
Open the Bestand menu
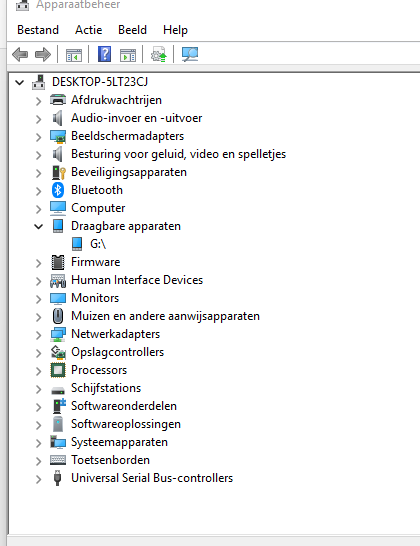[38, 30]
